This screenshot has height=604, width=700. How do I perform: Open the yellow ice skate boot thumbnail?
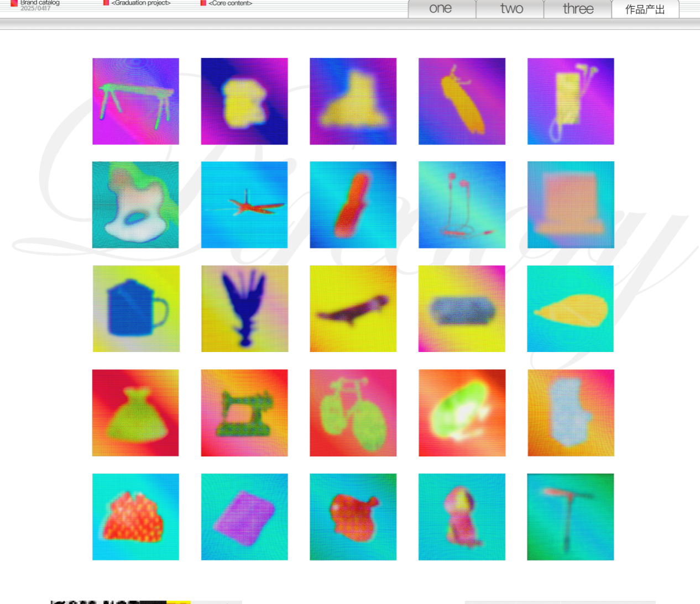point(353,101)
